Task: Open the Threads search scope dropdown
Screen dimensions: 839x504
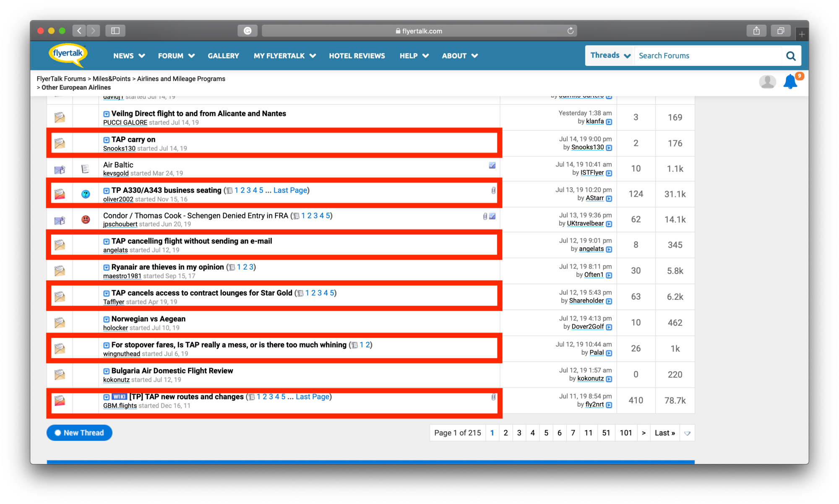Action: pyautogui.click(x=610, y=55)
